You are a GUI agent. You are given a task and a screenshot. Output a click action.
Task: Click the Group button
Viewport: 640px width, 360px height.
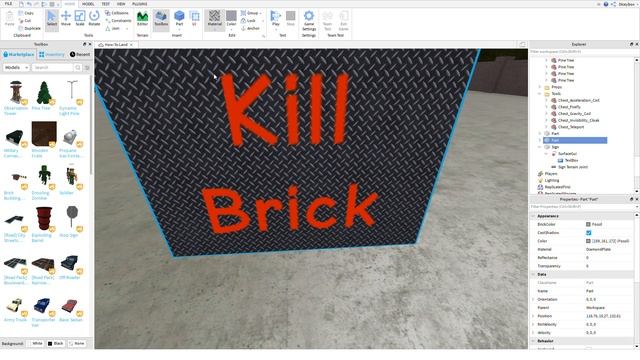250,13
